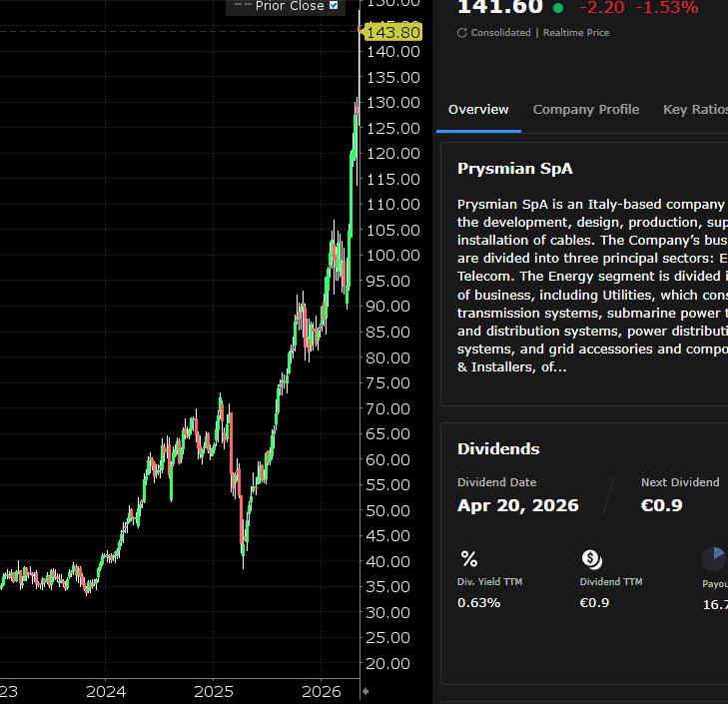Image resolution: width=728 pixels, height=704 pixels.
Task: Click the €0.9 under Dividend TTM
Action: point(594,603)
